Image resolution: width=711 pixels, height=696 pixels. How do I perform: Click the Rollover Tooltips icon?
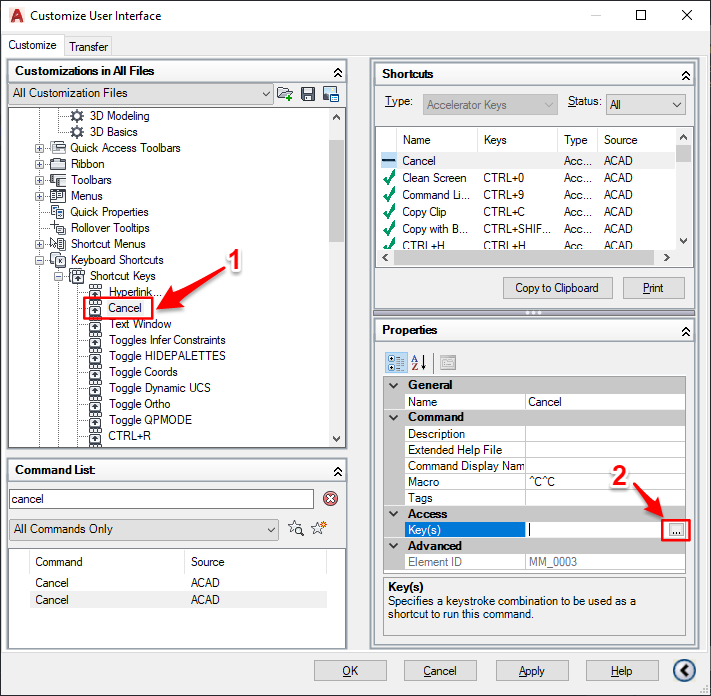tap(58, 228)
